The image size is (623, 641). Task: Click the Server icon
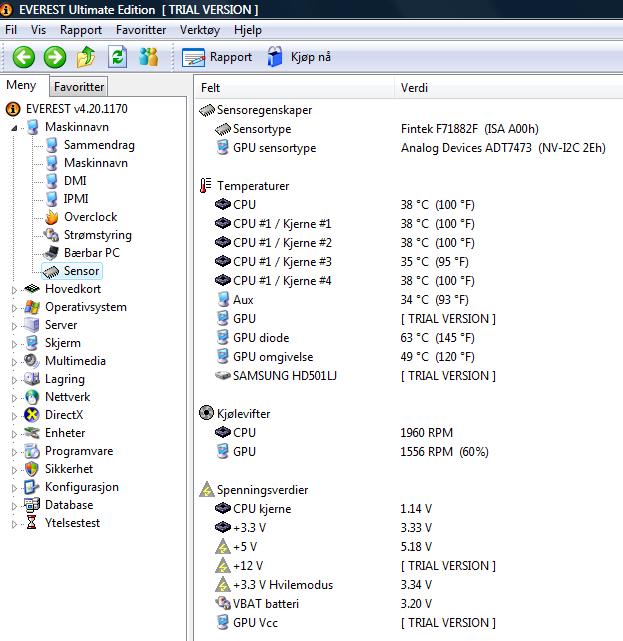(32, 325)
